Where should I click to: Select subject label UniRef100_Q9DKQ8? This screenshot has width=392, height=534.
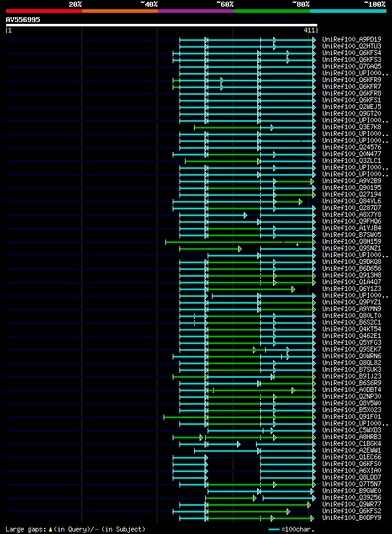352,262
